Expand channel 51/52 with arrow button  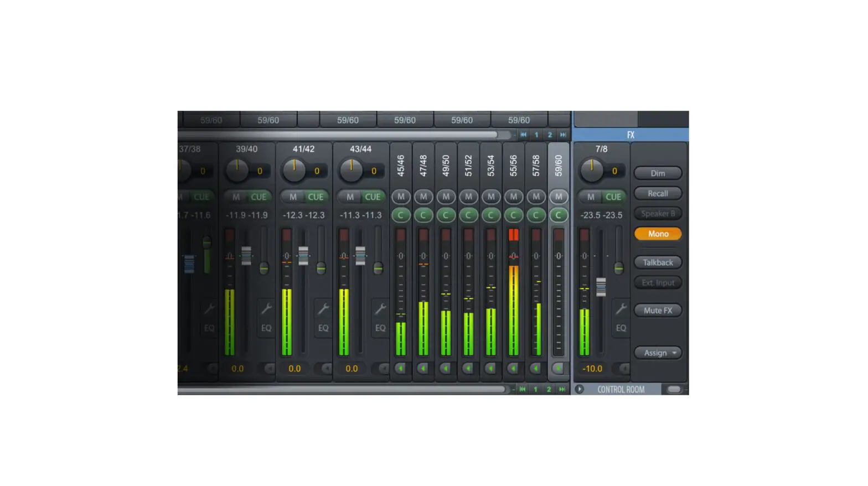coord(468,368)
